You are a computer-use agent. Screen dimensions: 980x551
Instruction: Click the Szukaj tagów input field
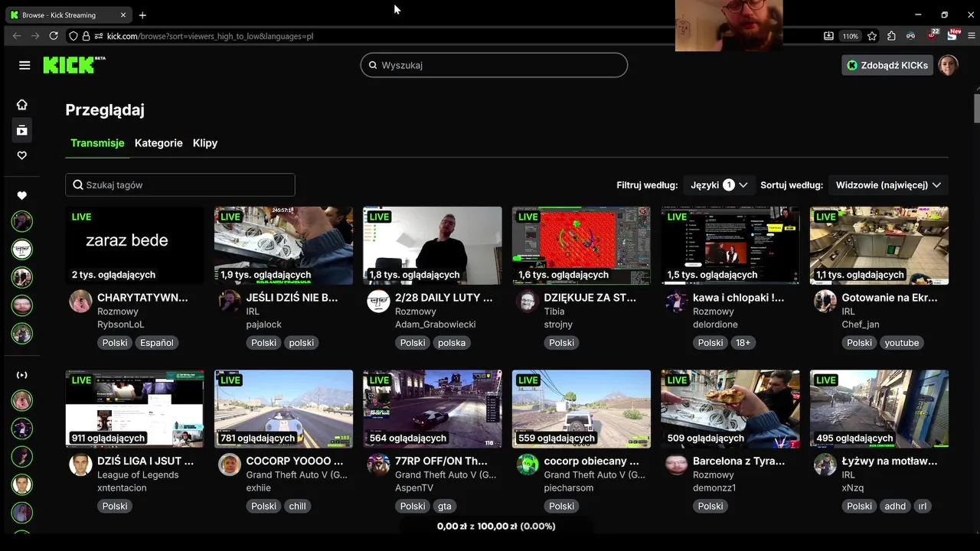coord(180,185)
